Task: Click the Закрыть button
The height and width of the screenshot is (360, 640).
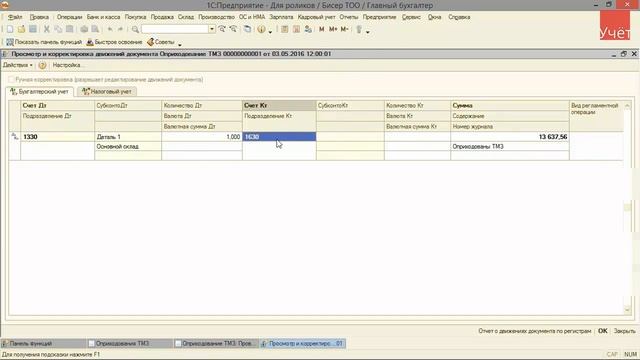Action: 624,331
